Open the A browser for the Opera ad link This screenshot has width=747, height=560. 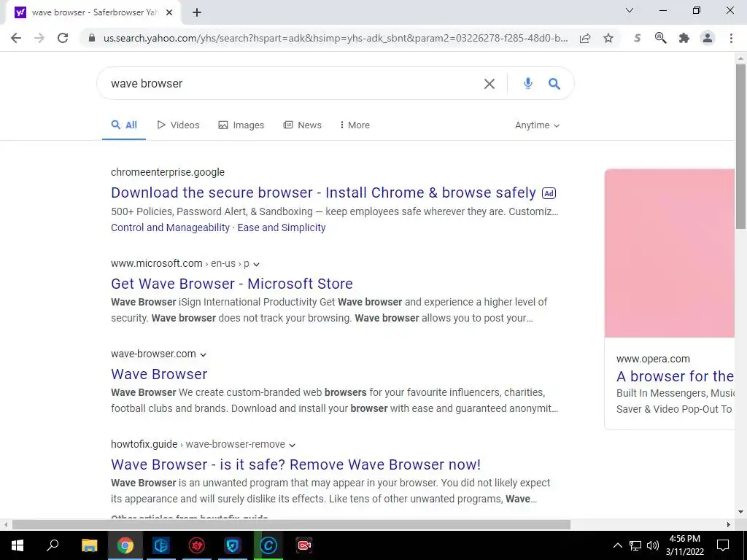tap(675, 376)
